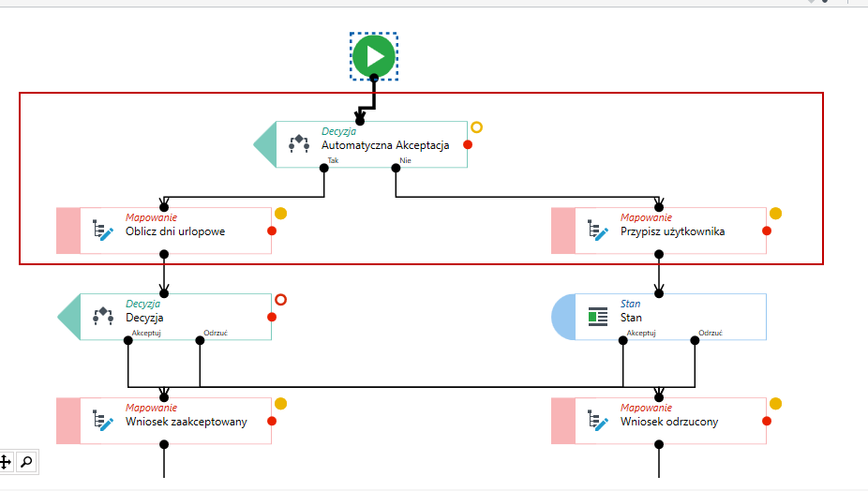Click the mapping icon in Wniosek odrzucony

click(598, 420)
